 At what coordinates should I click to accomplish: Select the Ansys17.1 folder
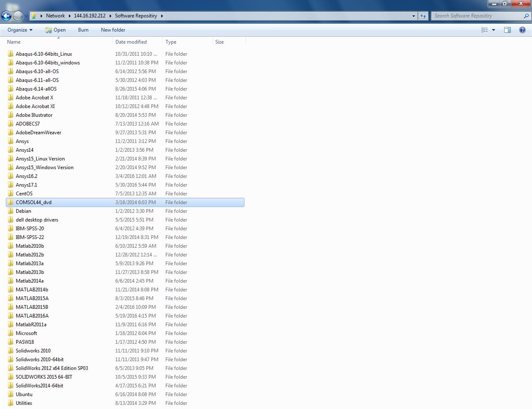26,185
